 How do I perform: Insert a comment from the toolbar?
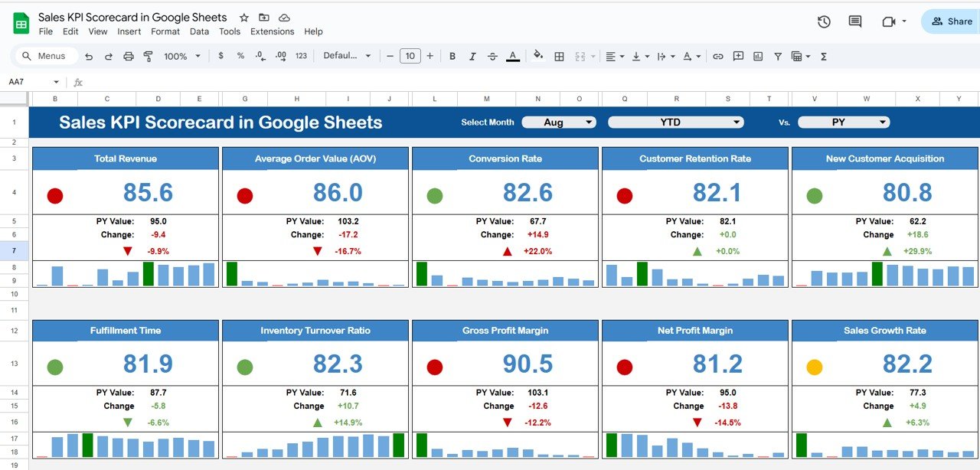click(x=737, y=56)
